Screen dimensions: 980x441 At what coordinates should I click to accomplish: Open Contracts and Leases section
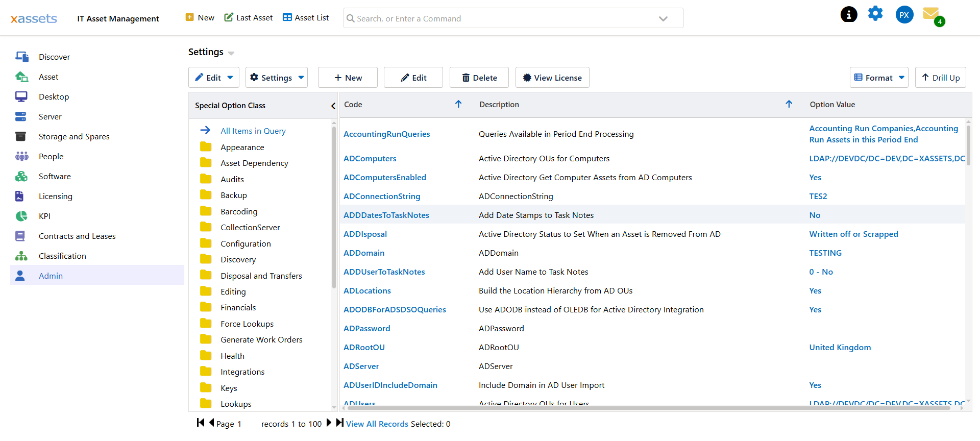point(97,236)
